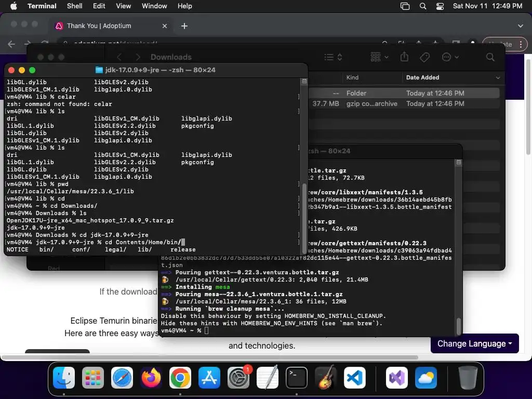Click the rear Terminal scrollback marker icon

pos(459,163)
